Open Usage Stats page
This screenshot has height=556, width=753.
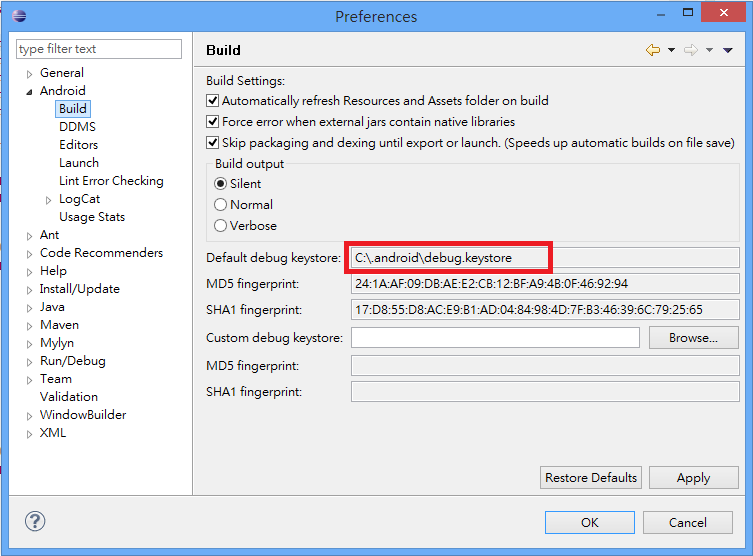tap(92, 217)
